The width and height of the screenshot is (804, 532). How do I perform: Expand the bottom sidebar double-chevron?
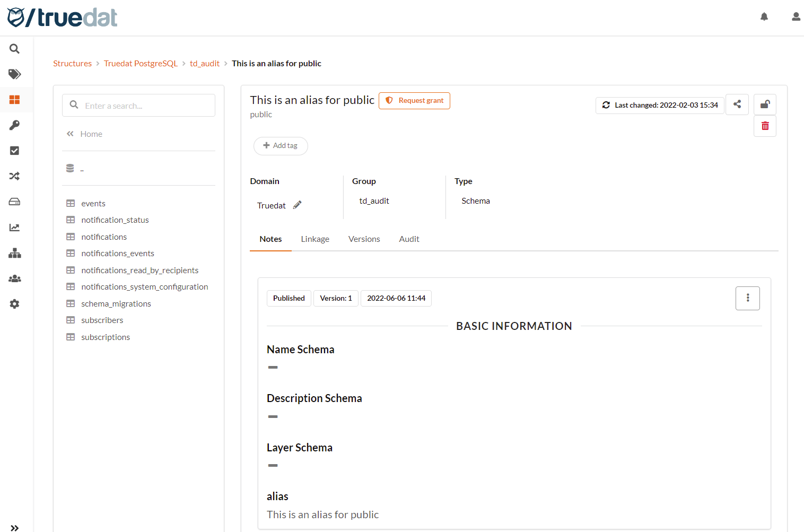pyautogui.click(x=14, y=527)
